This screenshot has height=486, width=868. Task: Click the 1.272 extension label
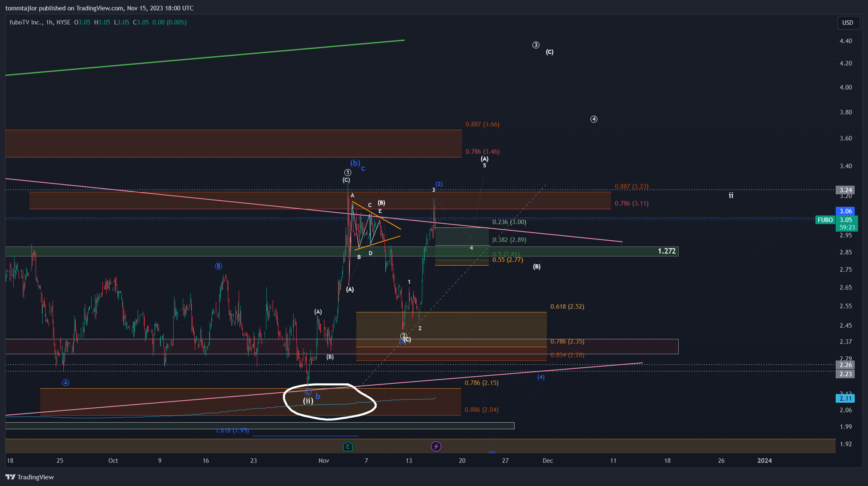pyautogui.click(x=667, y=251)
